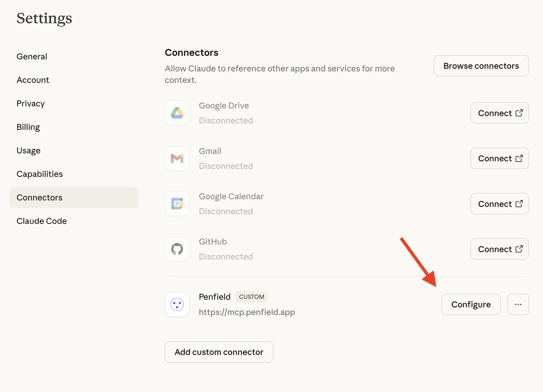Click Disconnected status under GitHub

(226, 257)
